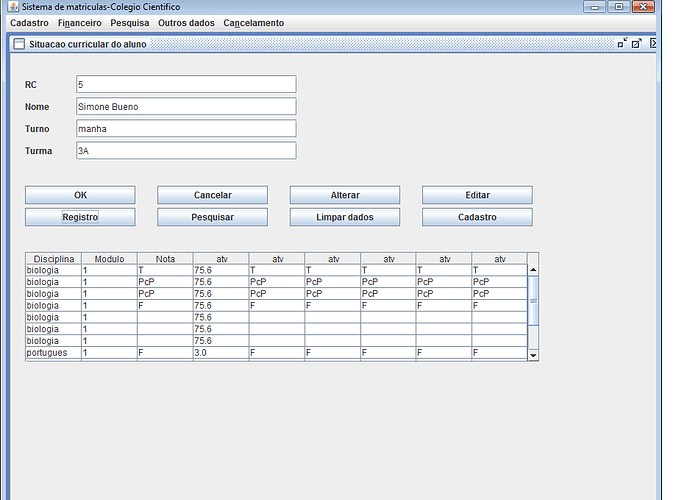Click the Java application icon in title bar
This screenshot has width=690, height=500.
click(x=14, y=7)
